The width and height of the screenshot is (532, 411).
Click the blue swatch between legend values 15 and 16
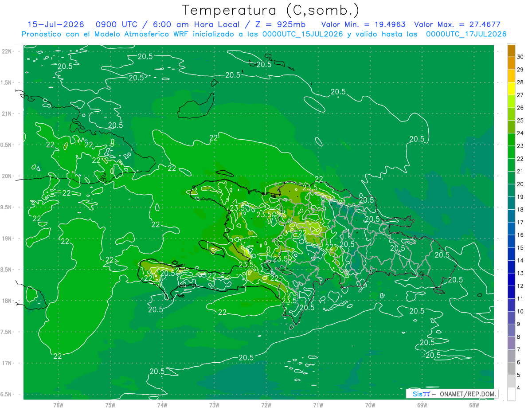(x=511, y=241)
